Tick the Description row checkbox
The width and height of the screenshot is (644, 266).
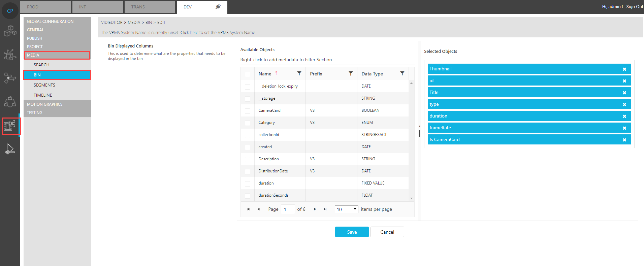coord(248,159)
